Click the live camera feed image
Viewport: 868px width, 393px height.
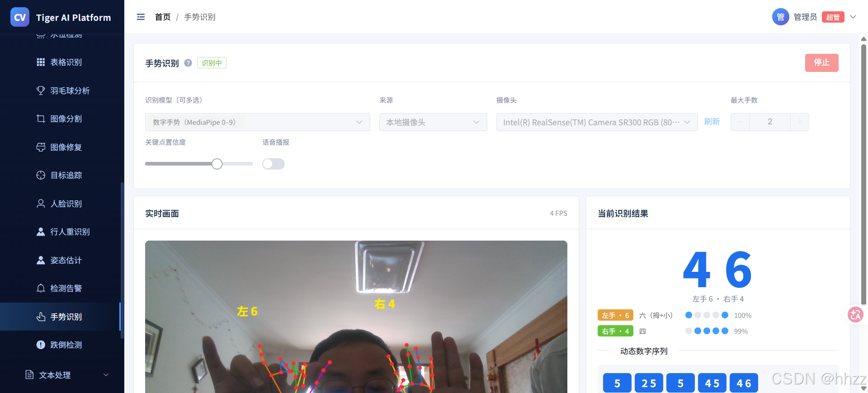click(x=356, y=317)
